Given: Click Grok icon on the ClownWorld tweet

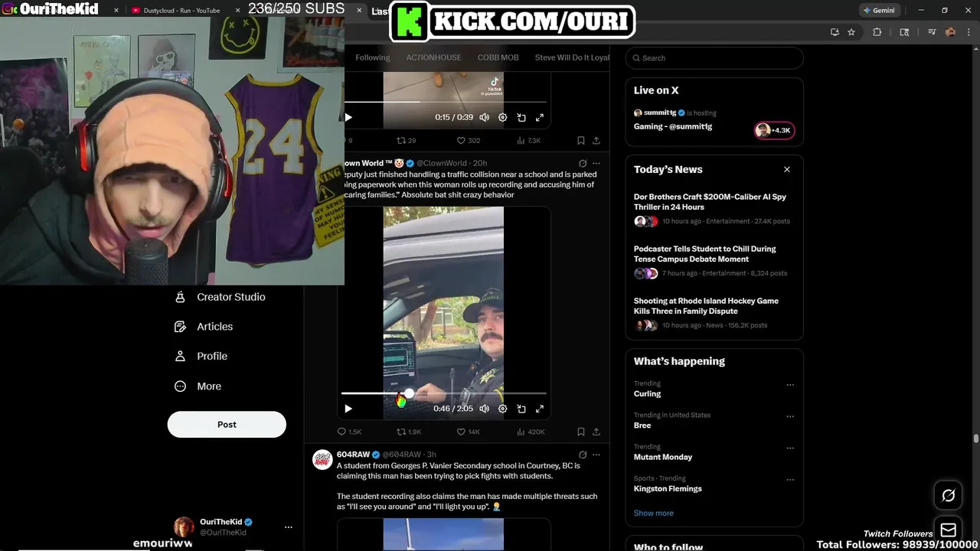Looking at the screenshot, I should pos(583,163).
